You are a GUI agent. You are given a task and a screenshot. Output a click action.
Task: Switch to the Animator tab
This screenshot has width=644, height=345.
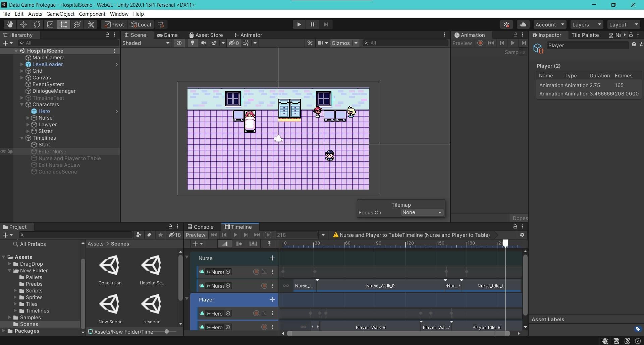[248, 35]
